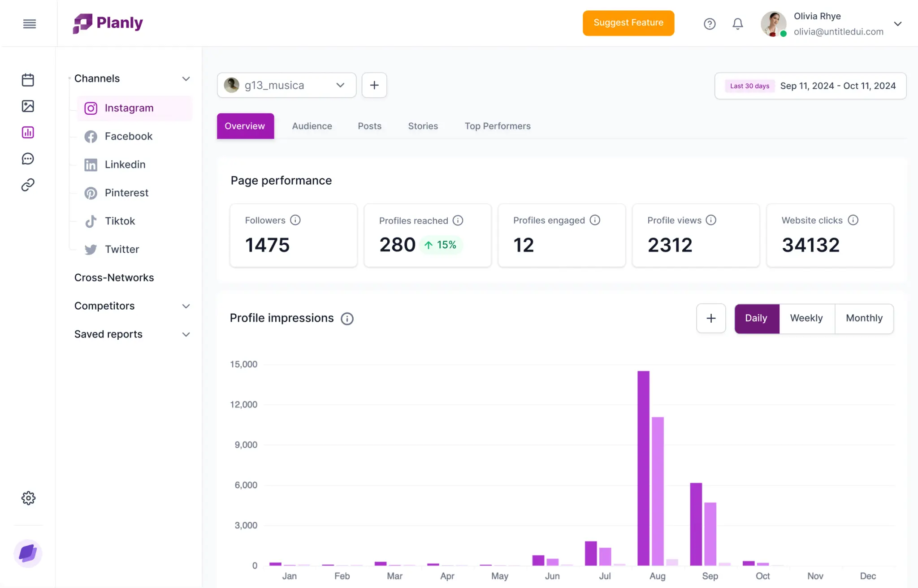Open settings gear icon
This screenshot has width=918, height=588.
coord(28,498)
